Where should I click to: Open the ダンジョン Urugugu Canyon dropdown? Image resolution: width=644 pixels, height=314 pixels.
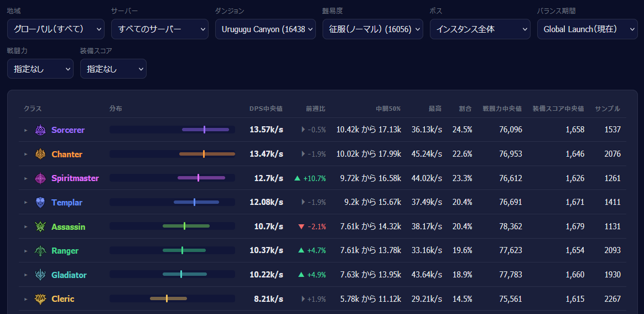pos(266,29)
